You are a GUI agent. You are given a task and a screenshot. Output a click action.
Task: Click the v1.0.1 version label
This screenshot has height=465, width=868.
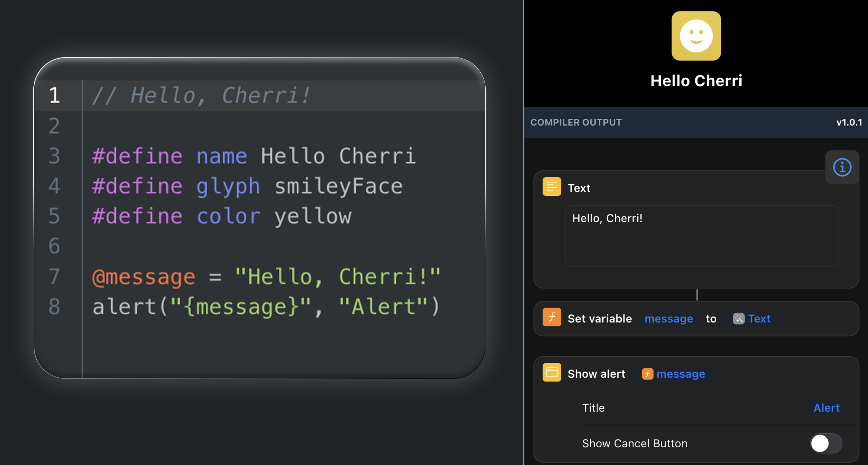[848, 122]
